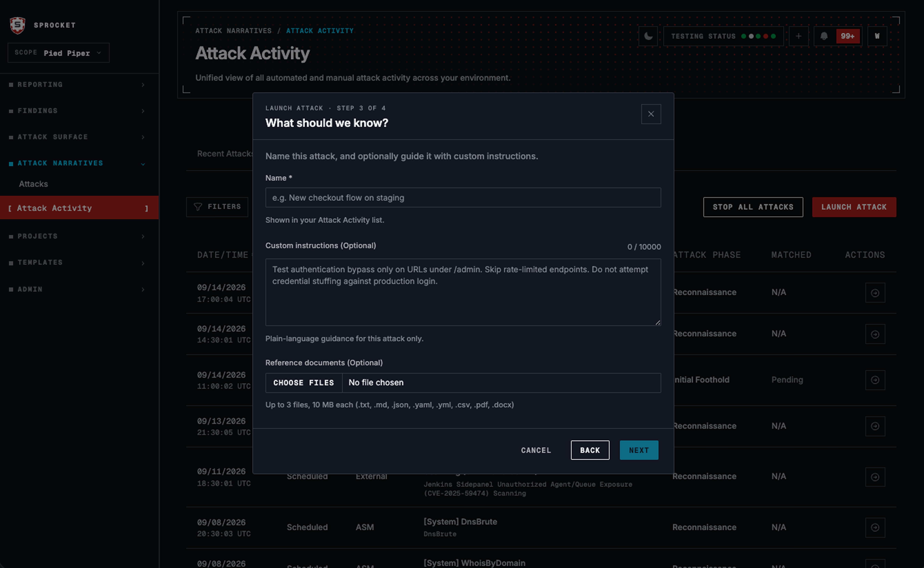Image resolution: width=924 pixels, height=568 pixels.
Task: Click the Pending matched status
Action: 787,380
